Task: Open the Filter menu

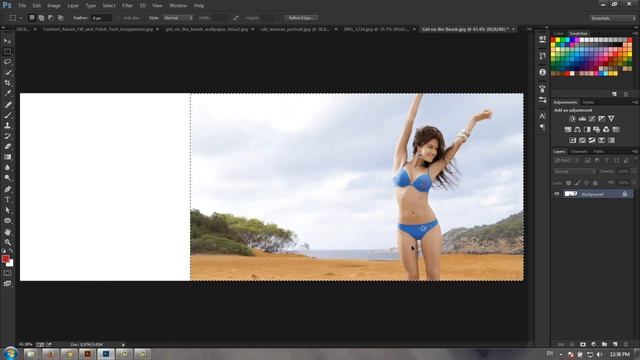Action: click(x=127, y=6)
